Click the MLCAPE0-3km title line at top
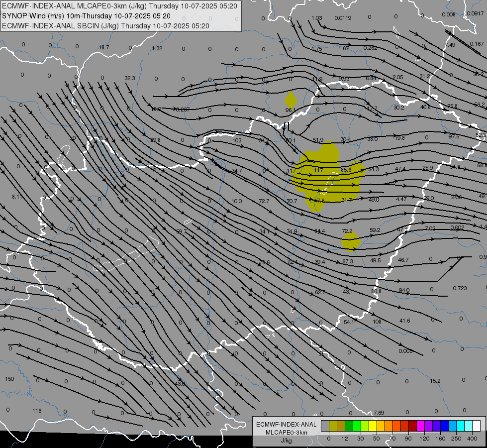The width and height of the screenshot is (487, 448). point(119,6)
